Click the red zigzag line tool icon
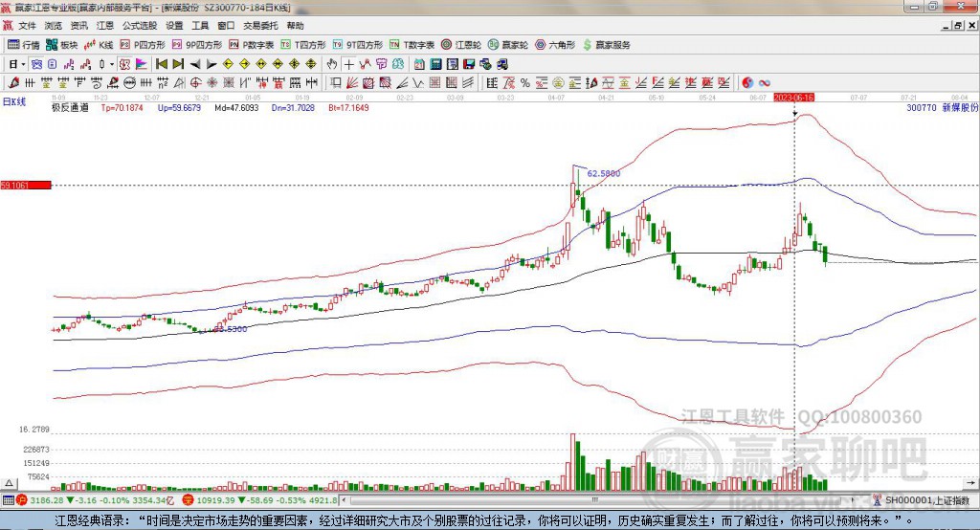Image resolution: width=980 pixels, height=530 pixels. pos(365,64)
